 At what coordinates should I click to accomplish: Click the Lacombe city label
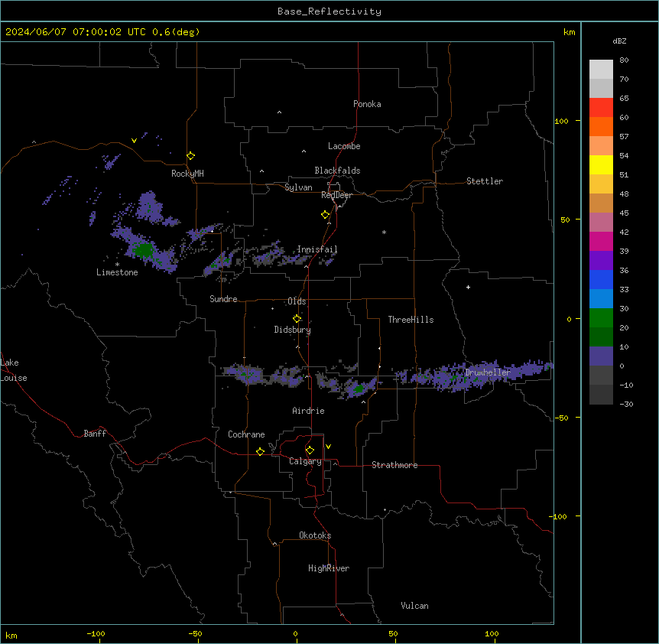(x=344, y=146)
